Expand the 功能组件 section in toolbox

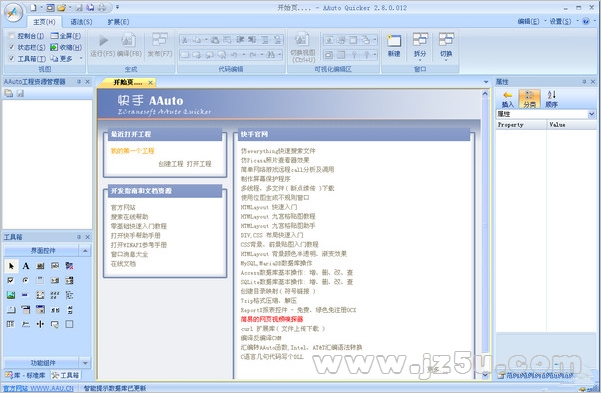[85, 362]
